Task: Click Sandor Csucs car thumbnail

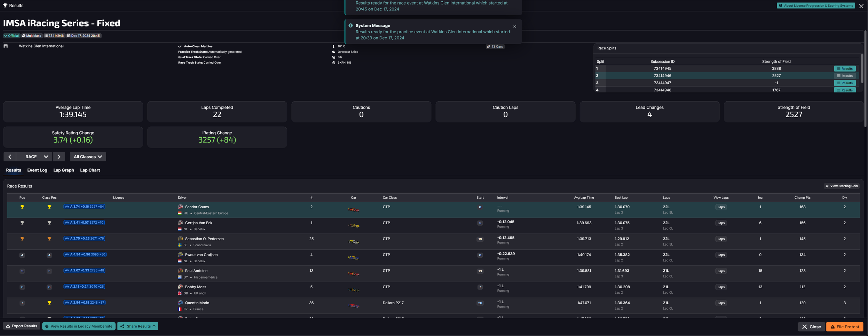Action: (x=354, y=210)
